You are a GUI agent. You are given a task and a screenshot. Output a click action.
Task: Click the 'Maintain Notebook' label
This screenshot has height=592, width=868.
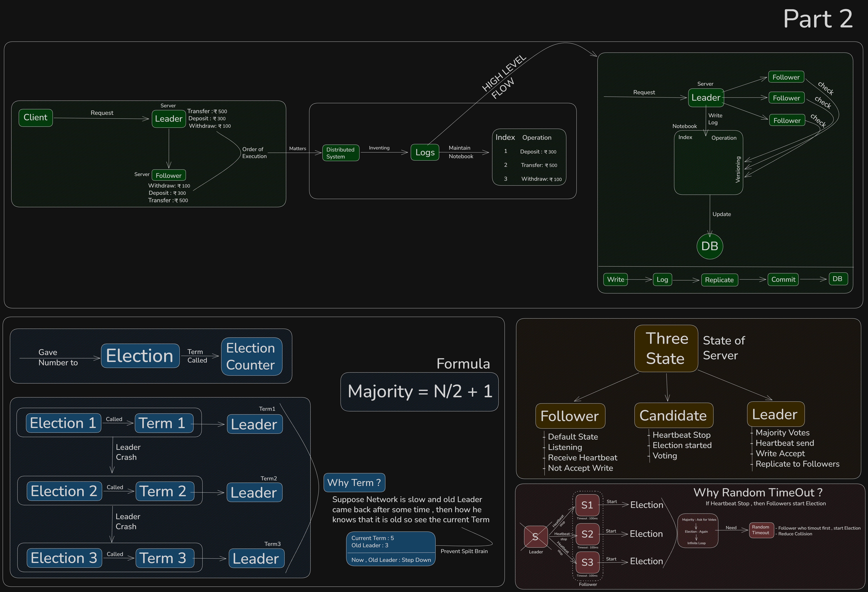461,152
